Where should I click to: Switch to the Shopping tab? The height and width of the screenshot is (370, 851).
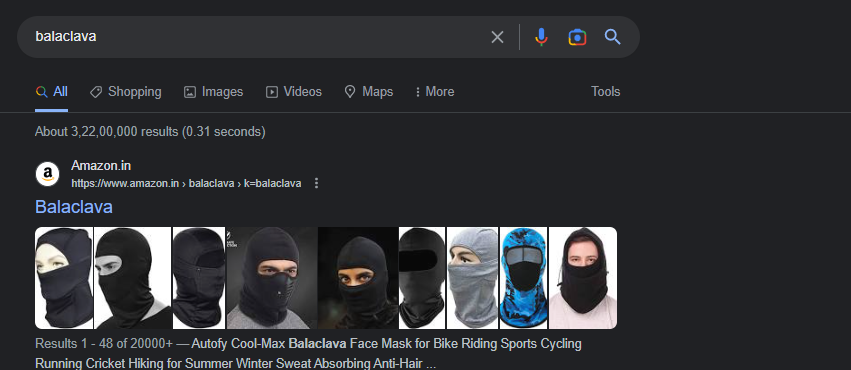point(125,92)
